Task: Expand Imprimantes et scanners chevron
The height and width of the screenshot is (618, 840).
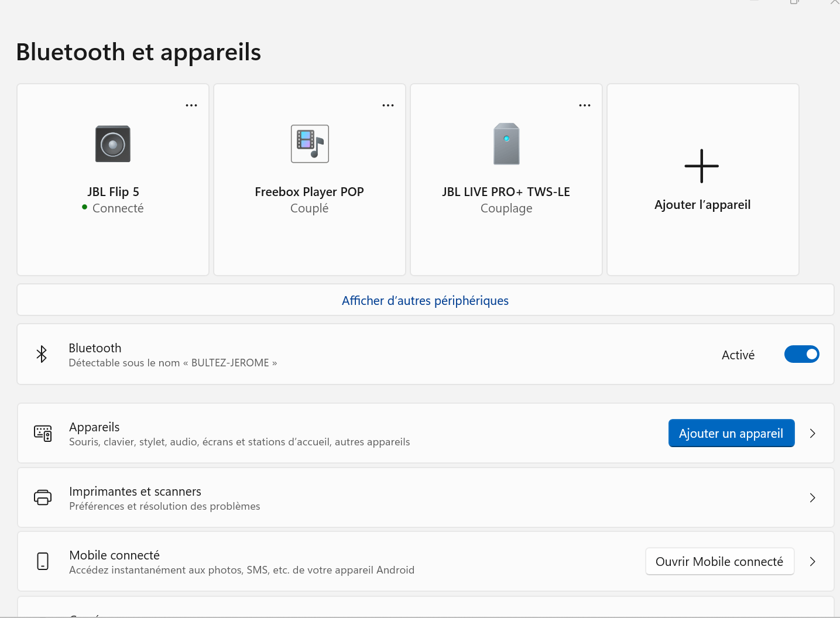Action: click(x=812, y=498)
